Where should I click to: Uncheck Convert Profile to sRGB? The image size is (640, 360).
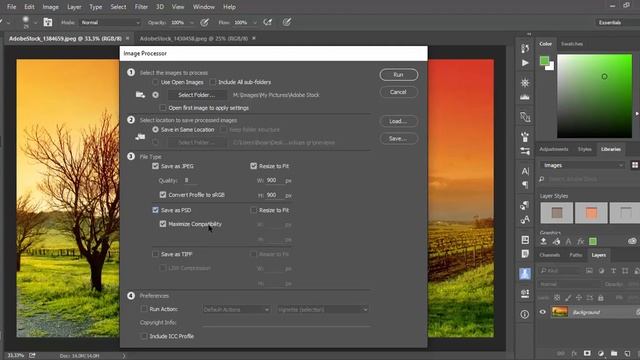point(163,195)
